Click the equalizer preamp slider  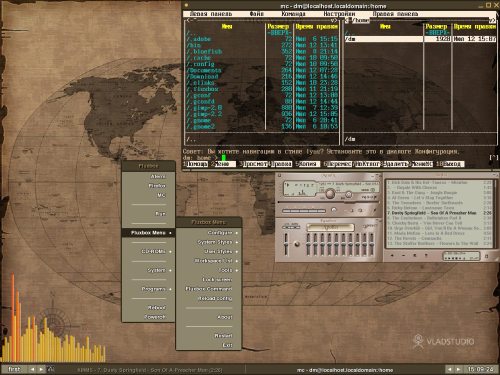coord(286,244)
